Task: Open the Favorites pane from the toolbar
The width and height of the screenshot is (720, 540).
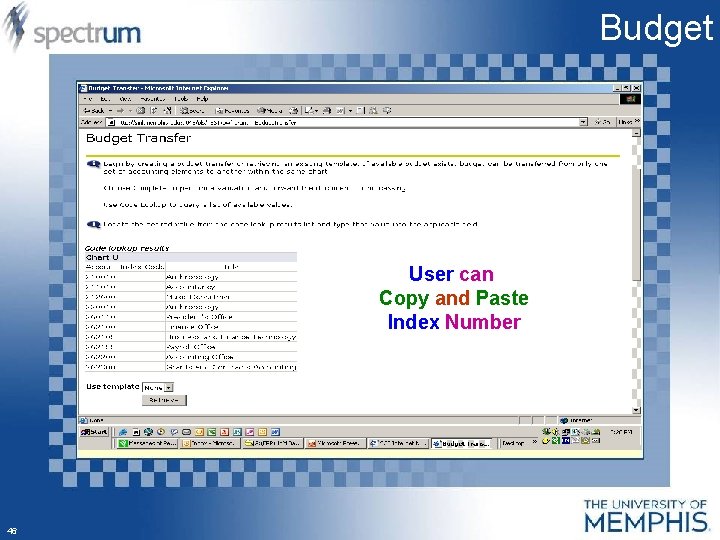Action: (x=232, y=111)
